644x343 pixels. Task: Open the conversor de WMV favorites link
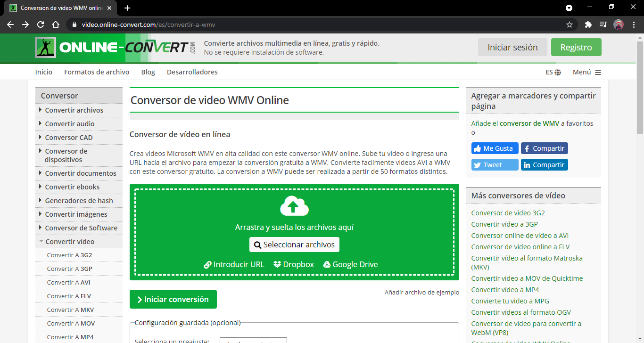[x=529, y=123]
